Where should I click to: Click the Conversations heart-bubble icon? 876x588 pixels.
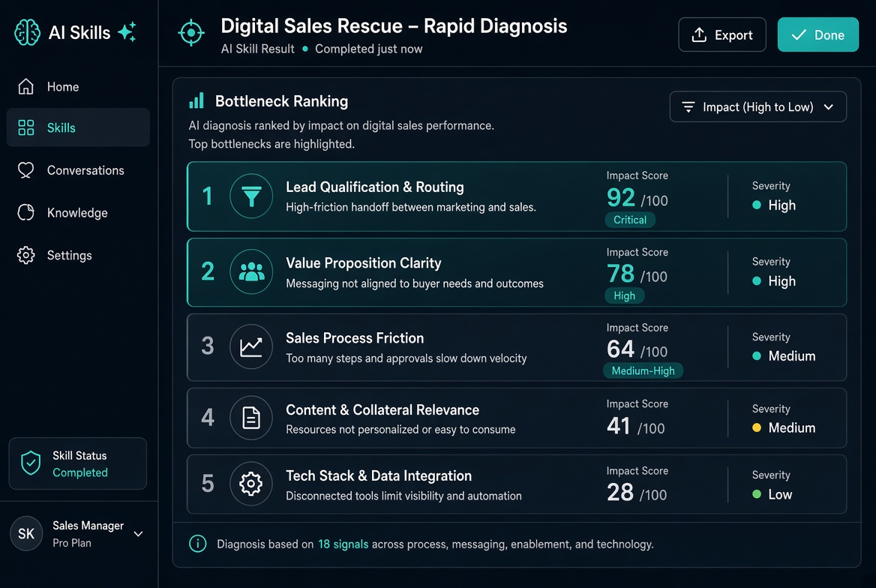[x=25, y=170]
